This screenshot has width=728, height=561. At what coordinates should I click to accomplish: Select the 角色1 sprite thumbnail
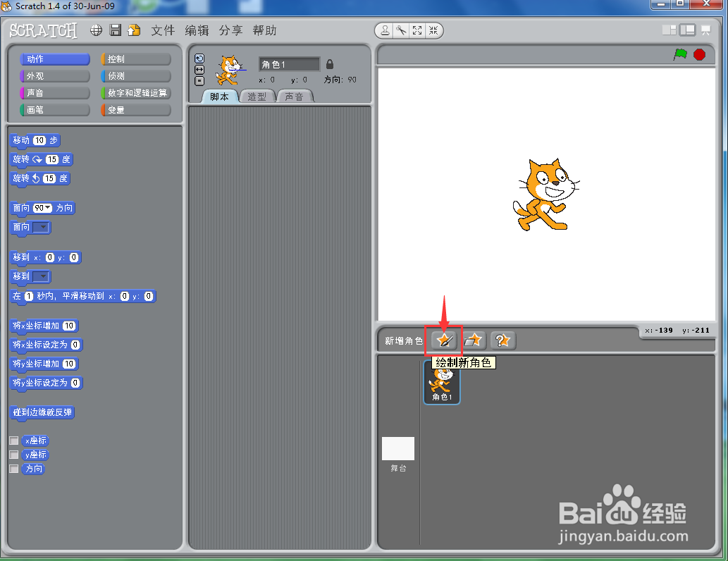point(442,383)
